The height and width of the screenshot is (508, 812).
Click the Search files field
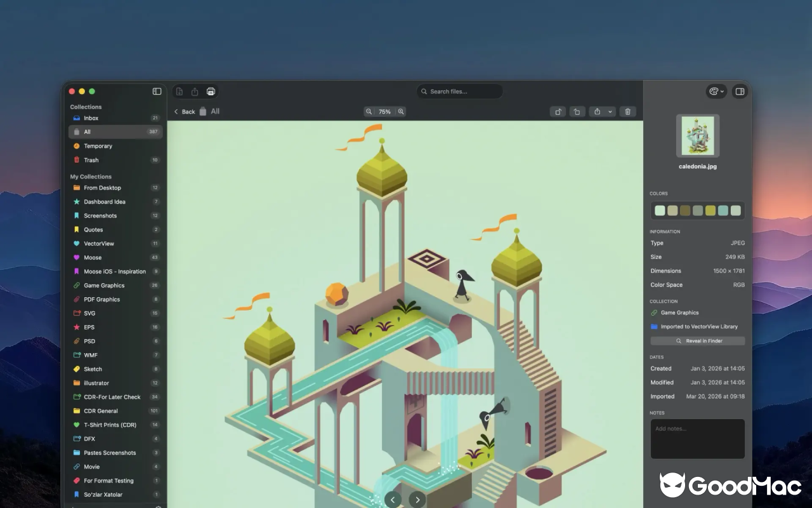[460, 91]
